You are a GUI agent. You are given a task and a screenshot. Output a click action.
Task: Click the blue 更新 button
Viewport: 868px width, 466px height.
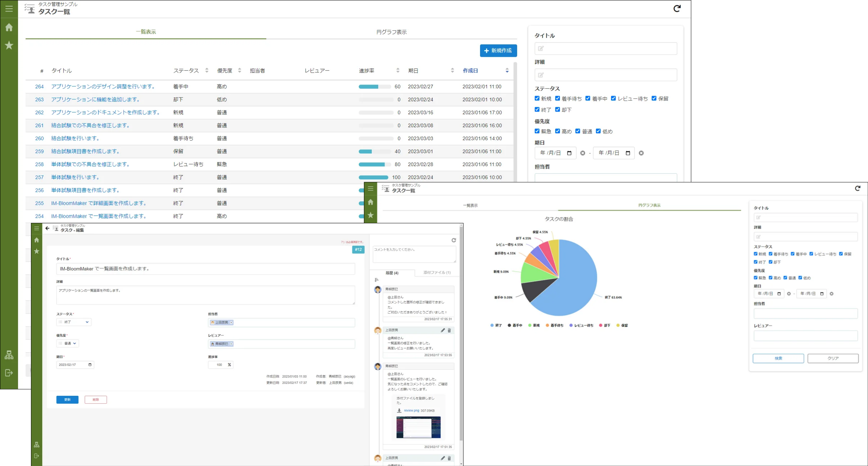pos(67,399)
